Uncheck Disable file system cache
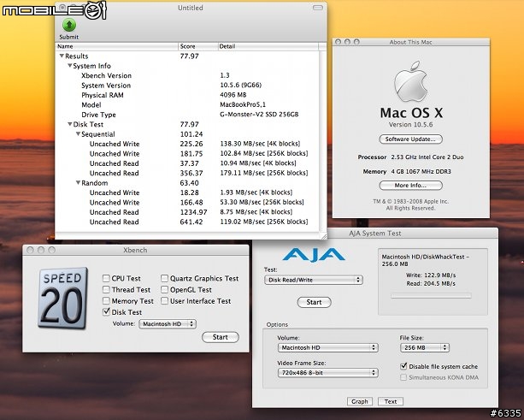The height and width of the screenshot is (420, 524). (403, 366)
